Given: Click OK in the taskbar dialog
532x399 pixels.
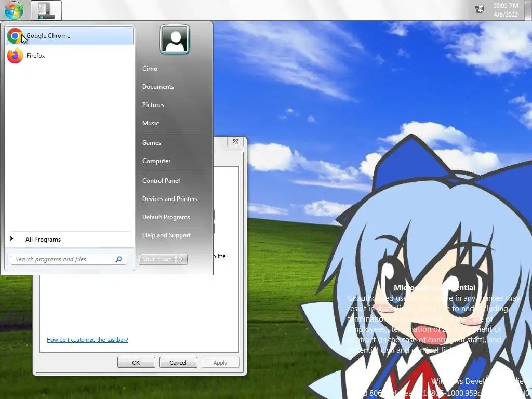Looking at the screenshot, I should pos(136,362).
